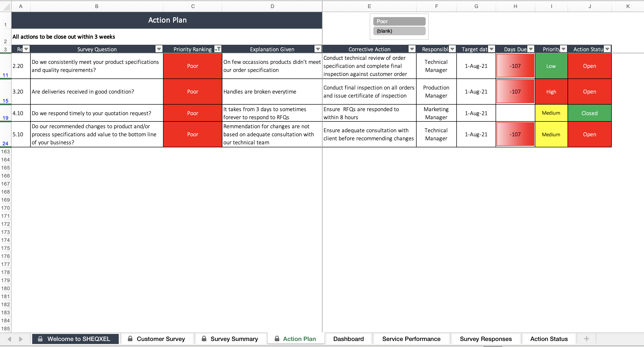This screenshot has height=347, width=644.
Task: Select row 163 header
Action: point(6,152)
